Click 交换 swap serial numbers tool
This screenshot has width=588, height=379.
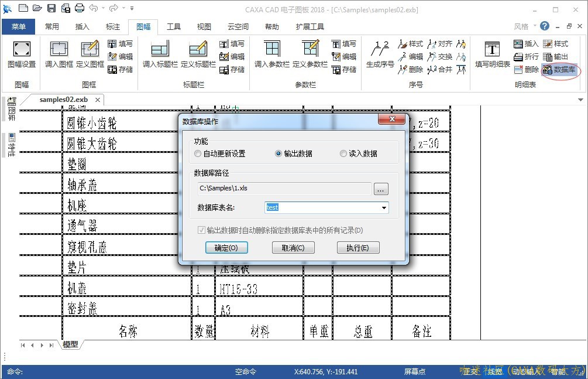pos(440,57)
